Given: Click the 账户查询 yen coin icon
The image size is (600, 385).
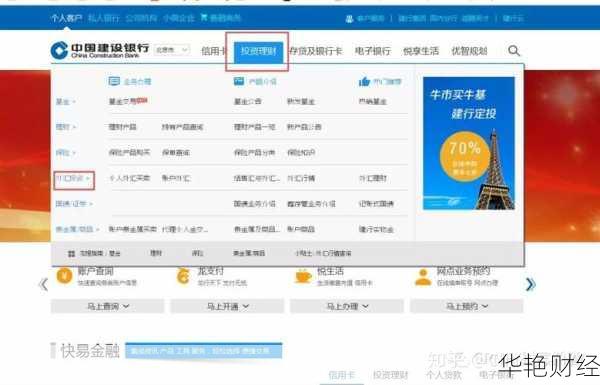Looking at the screenshot, I should pyautogui.click(x=64, y=276).
